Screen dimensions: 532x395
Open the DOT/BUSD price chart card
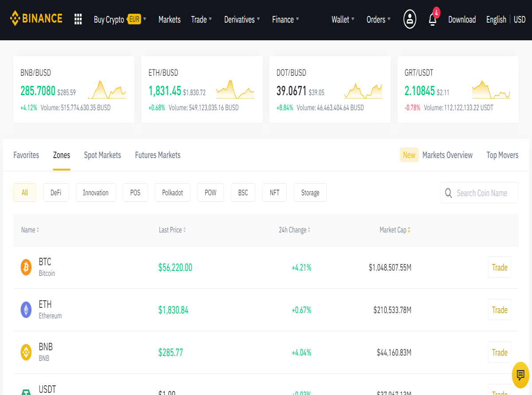click(x=330, y=89)
